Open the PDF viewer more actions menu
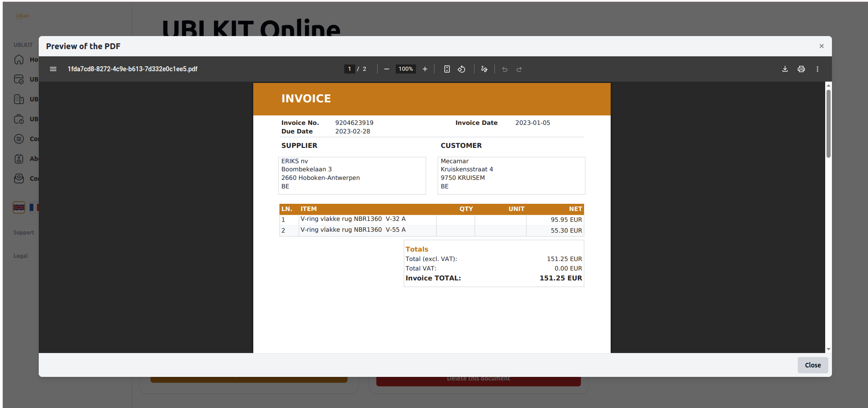This screenshot has height=408, width=868. click(x=817, y=69)
